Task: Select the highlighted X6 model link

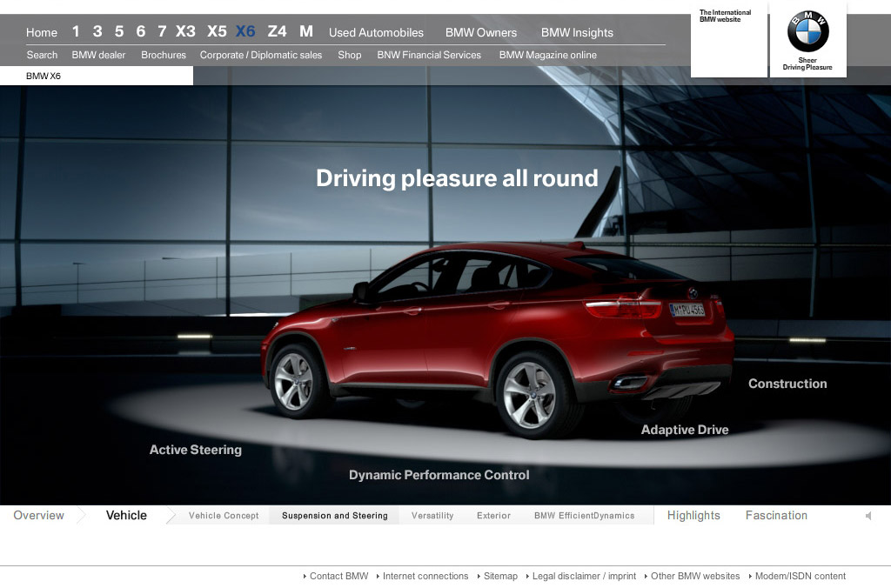Action: click(245, 31)
